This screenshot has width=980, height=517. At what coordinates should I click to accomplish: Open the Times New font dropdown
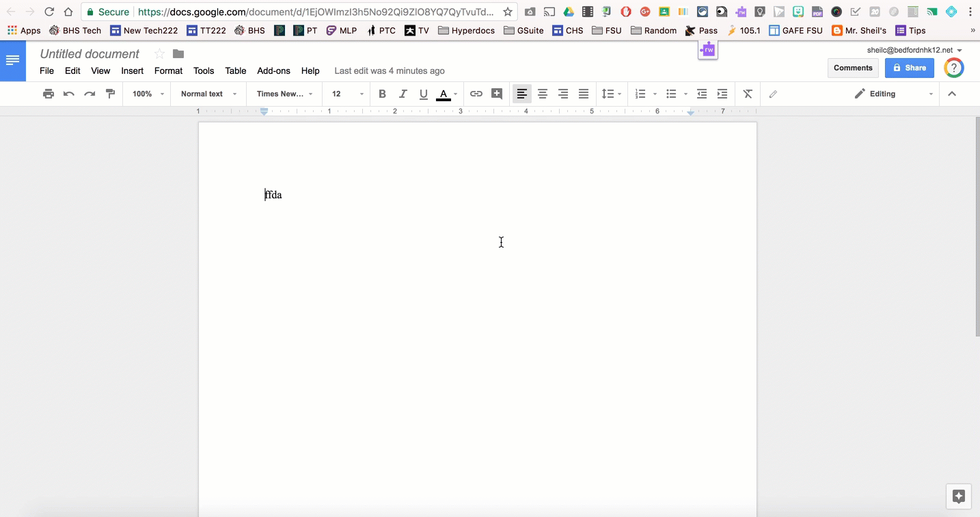point(284,94)
